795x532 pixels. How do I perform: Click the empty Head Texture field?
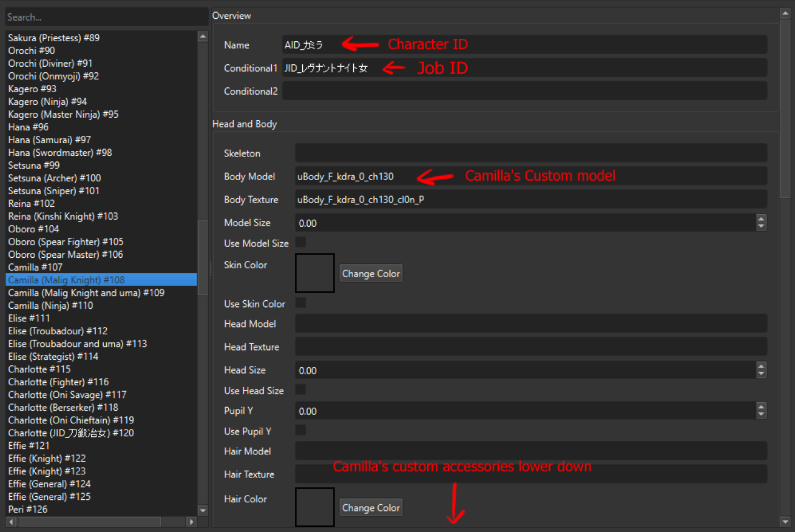(531, 346)
